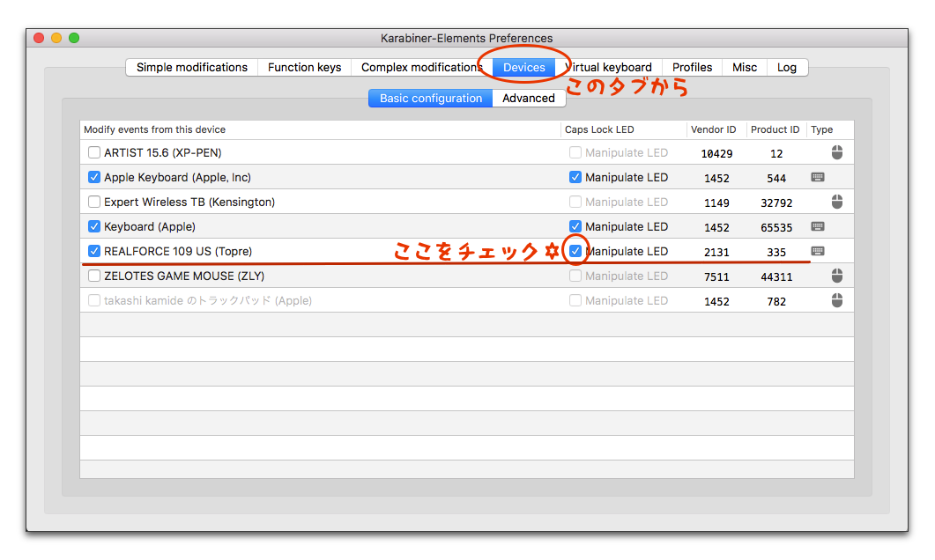Click vendor ID 10429 for ARTIST 15.6
The image size is (935, 560).
tap(716, 154)
